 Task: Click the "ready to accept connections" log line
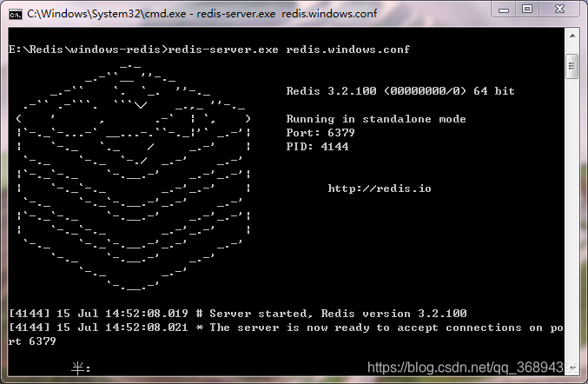(x=286, y=328)
